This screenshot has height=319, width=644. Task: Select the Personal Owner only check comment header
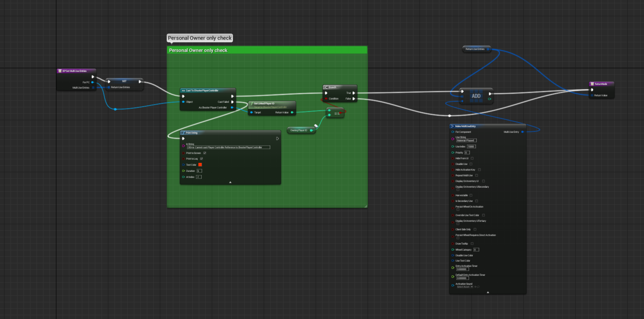tap(267, 50)
